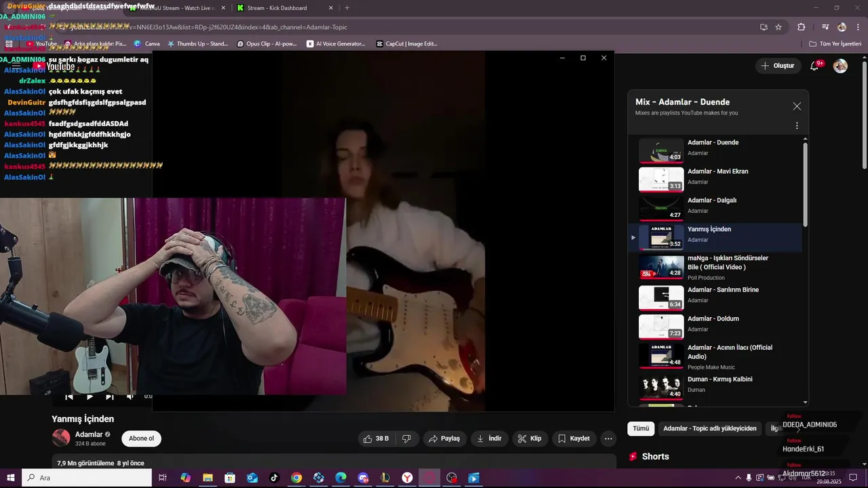Viewport: 868px width, 488px height.
Task: Open Tüm Yer İşaretleri bookmarks folder
Action: click(835, 43)
